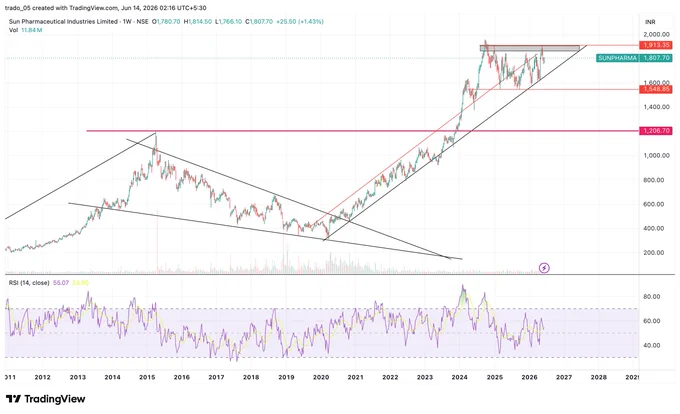The width and height of the screenshot is (680, 414).
Task: Click the green SUNPHARMA ticker label
Action: point(618,58)
